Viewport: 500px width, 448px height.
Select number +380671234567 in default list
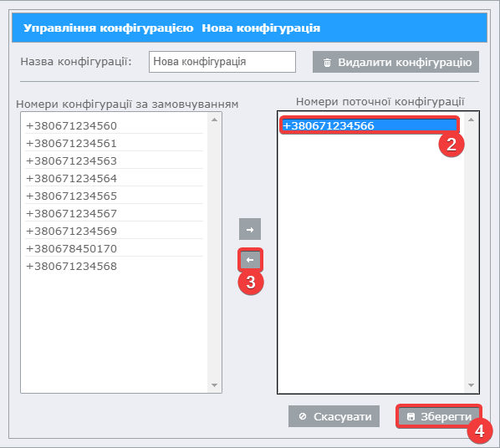coord(115,213)
